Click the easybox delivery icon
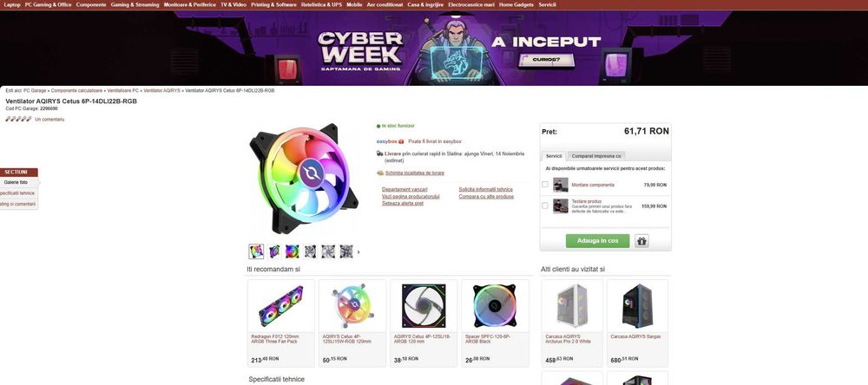This screenshot has height=385, width=868. click(x=401, y=141)
